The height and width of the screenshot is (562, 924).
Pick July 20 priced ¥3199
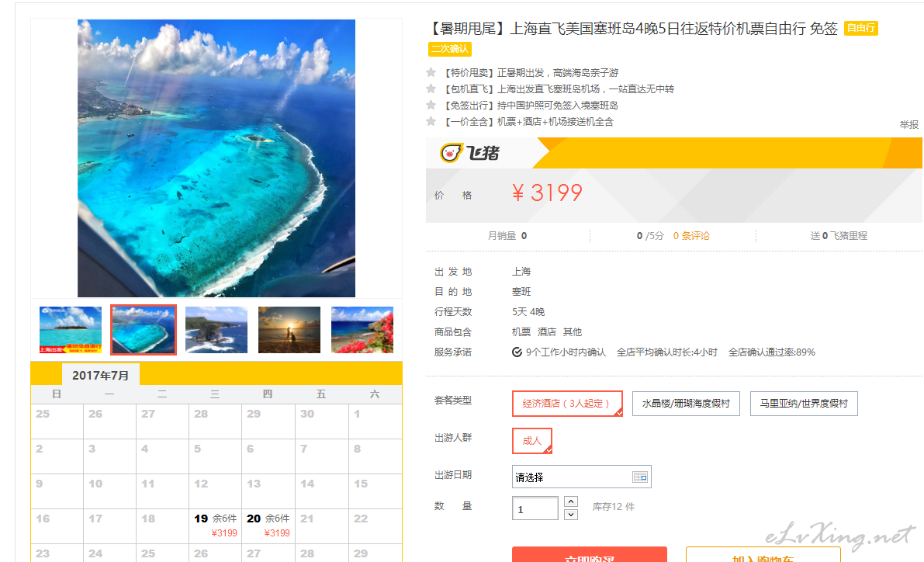[x=268, y=526]
